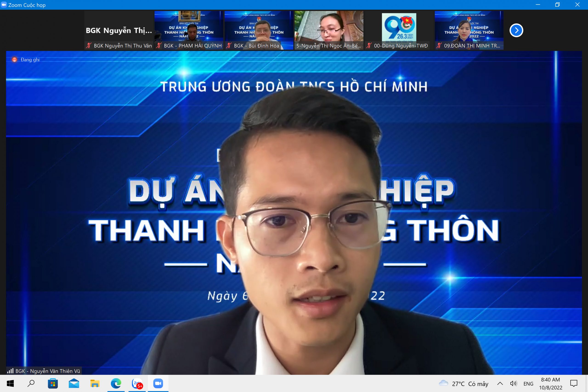This screenshot has height=392, width=588.
Task: Click the "27°C Có mây" weather text
Action: [x=470, y=384]
